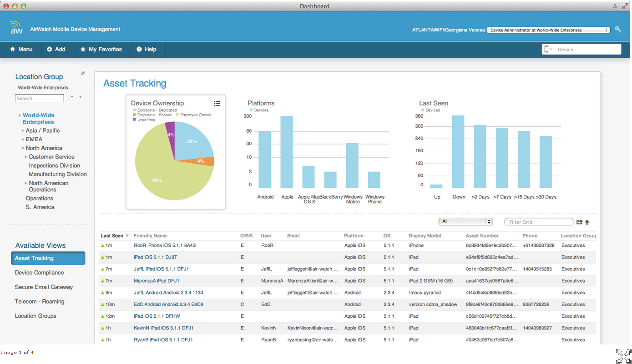Click the minus icon to collapse all location groups
Image resolution: width=632 pixels, height=364 pixels.
[71, 97]
